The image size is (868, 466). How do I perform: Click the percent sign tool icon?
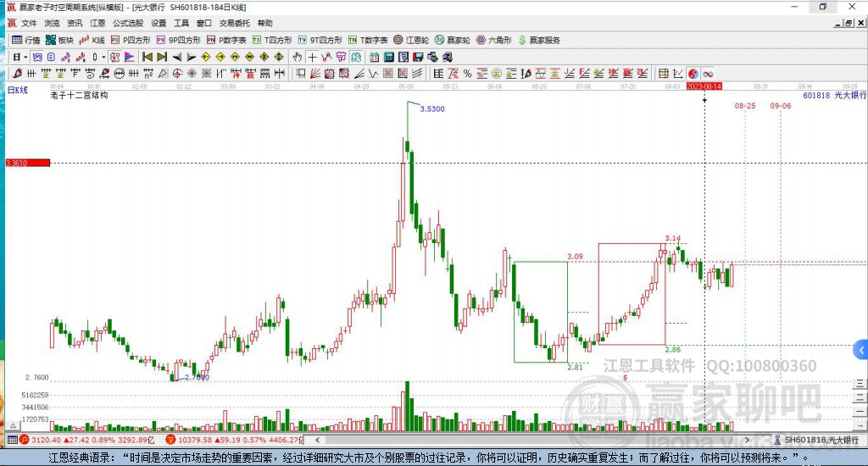click(x=467, y=73)
